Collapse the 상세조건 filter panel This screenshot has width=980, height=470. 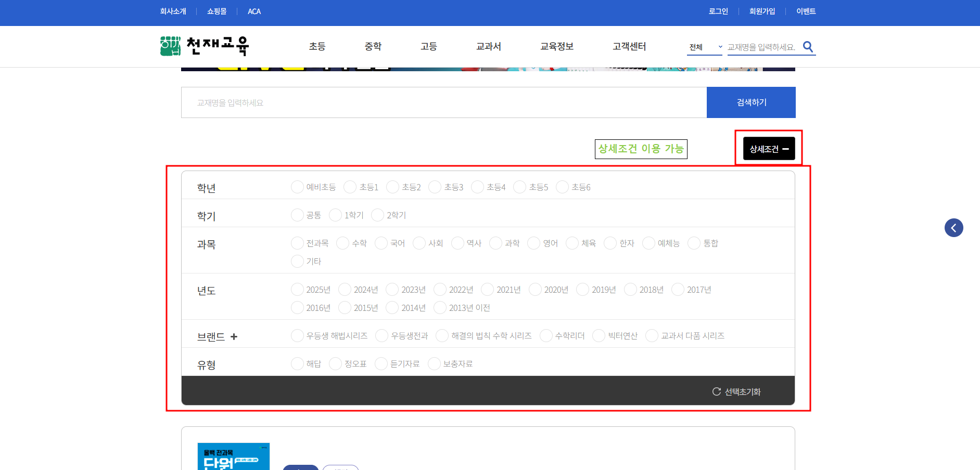769,149
